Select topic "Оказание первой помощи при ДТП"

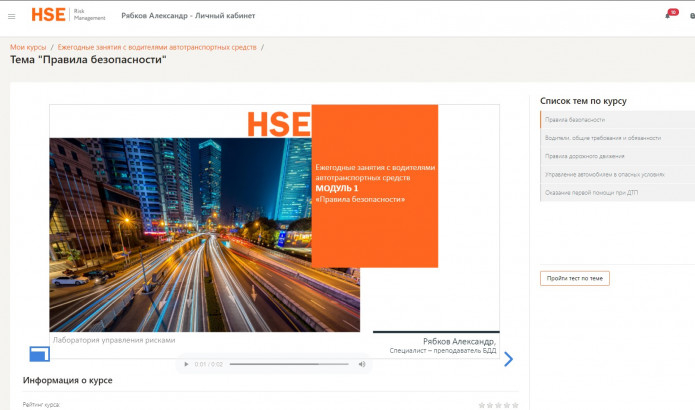point(590,192)
